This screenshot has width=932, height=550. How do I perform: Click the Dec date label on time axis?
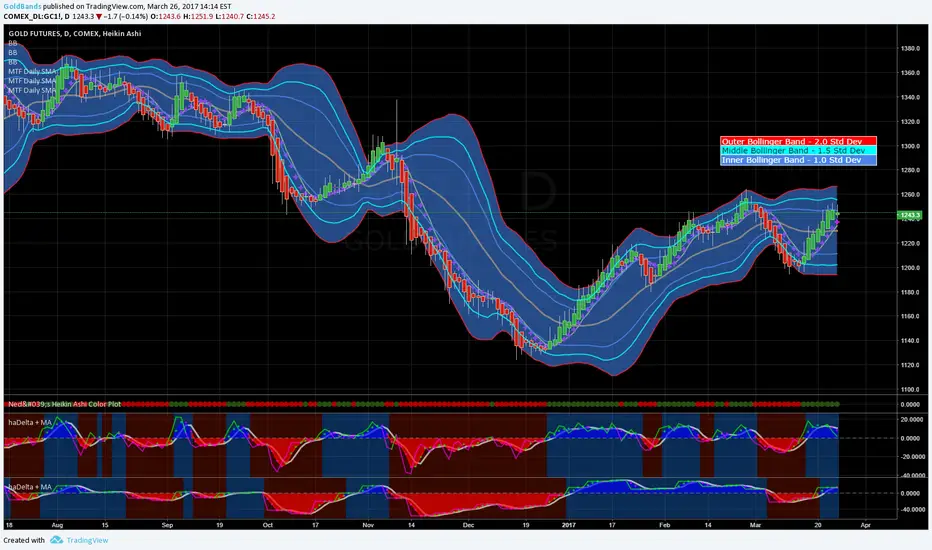pyautogui.click(x=468, y=525)
